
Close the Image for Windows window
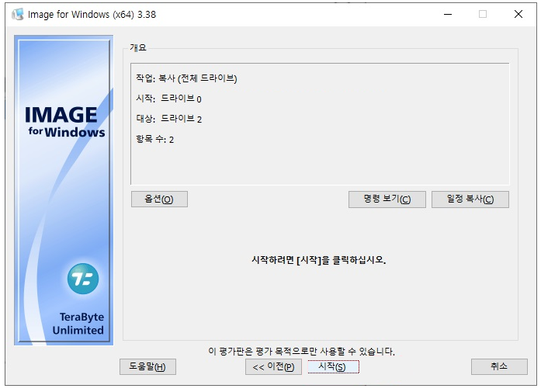[518, 14]
